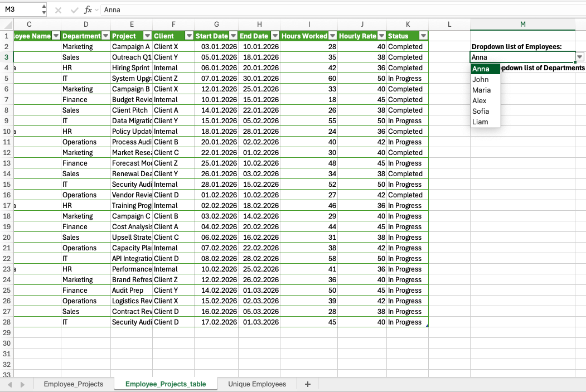Click the next sheet navigation arrow
The height and width of the screenshot is (392, 586).
(22, 384)
